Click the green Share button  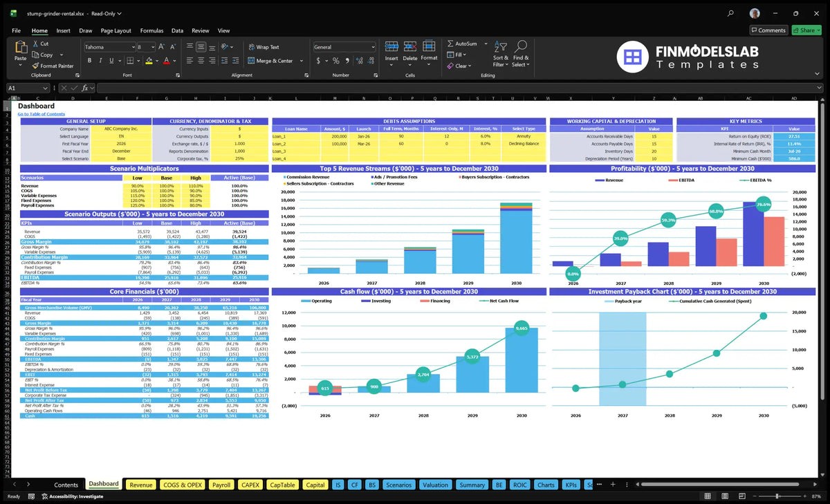[x=806, y=30]
